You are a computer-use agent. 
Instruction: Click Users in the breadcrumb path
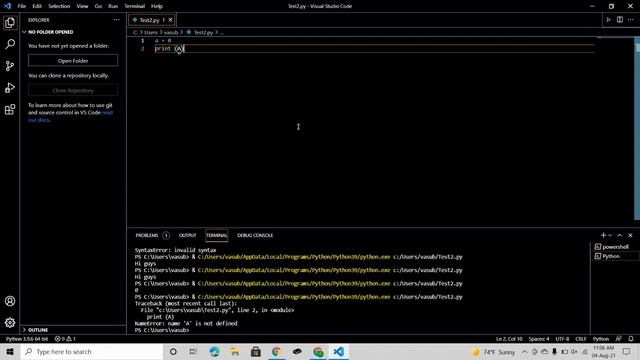coord(151,32)
